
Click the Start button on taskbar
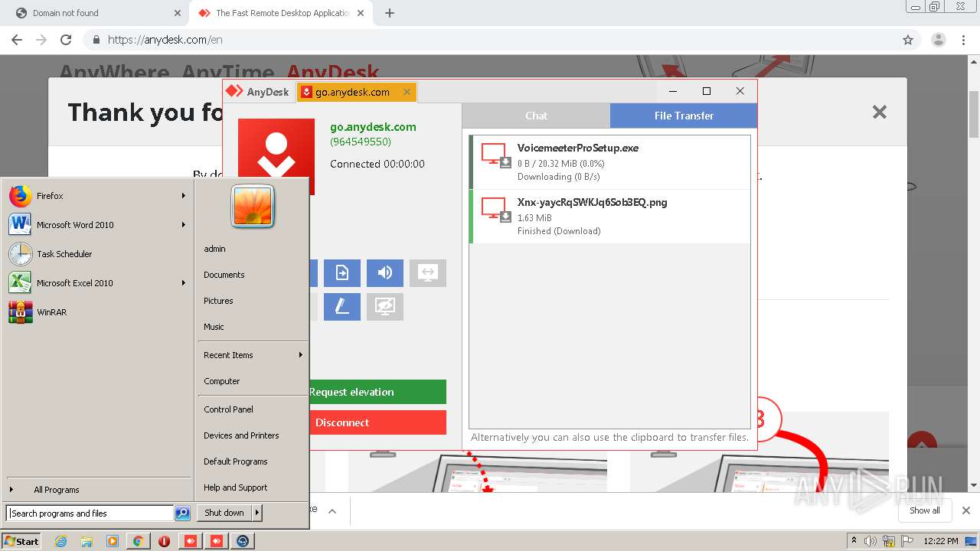(21, 541)
